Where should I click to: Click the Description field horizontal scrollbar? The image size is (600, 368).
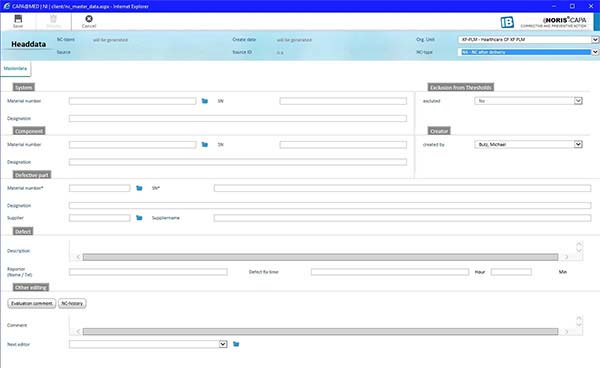click(321, 257)
